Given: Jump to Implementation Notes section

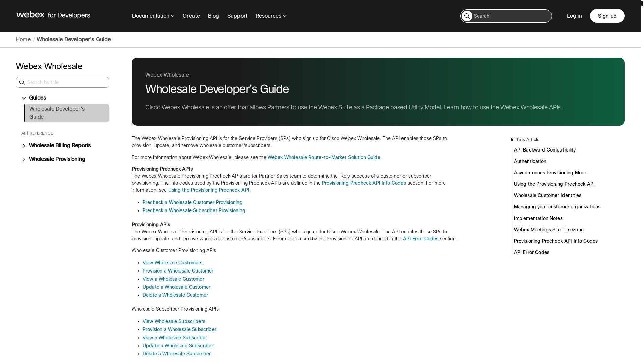Looking at the screenshot, I should 538,218.
